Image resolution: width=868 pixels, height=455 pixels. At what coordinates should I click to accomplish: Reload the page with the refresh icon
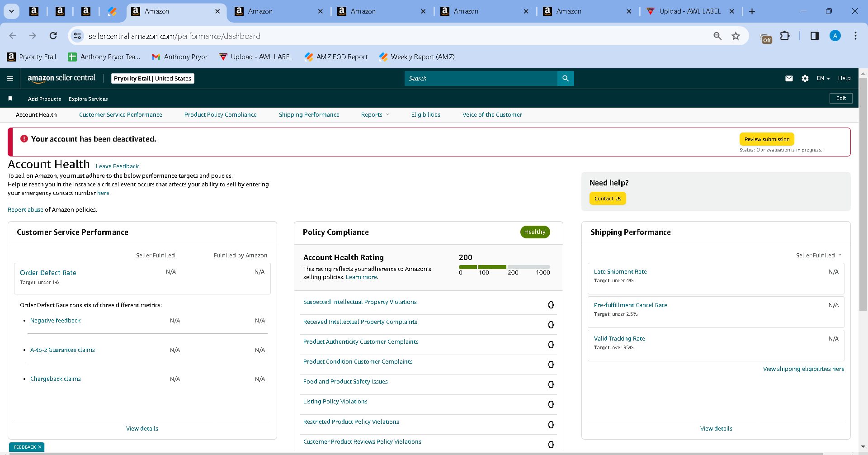click(53, 36)
